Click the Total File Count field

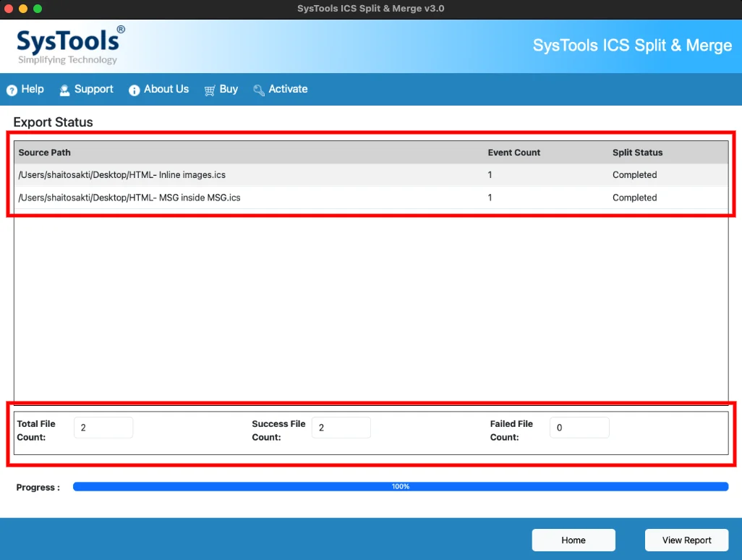103,428
